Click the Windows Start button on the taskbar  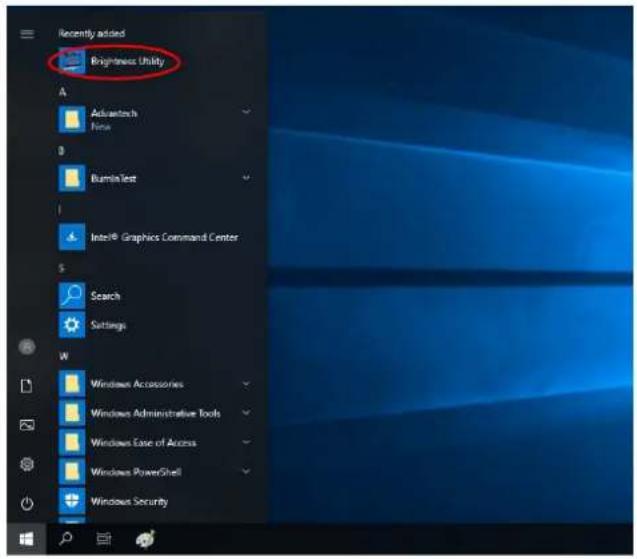[26, 539]
